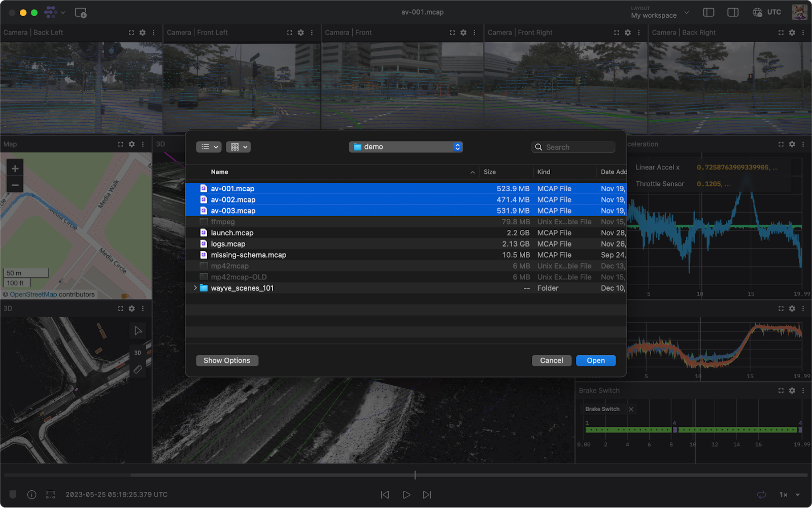Open the list view options dropdown
This screenshot has width=812, height=508.
pyautogui.click(x=209, y=147)
